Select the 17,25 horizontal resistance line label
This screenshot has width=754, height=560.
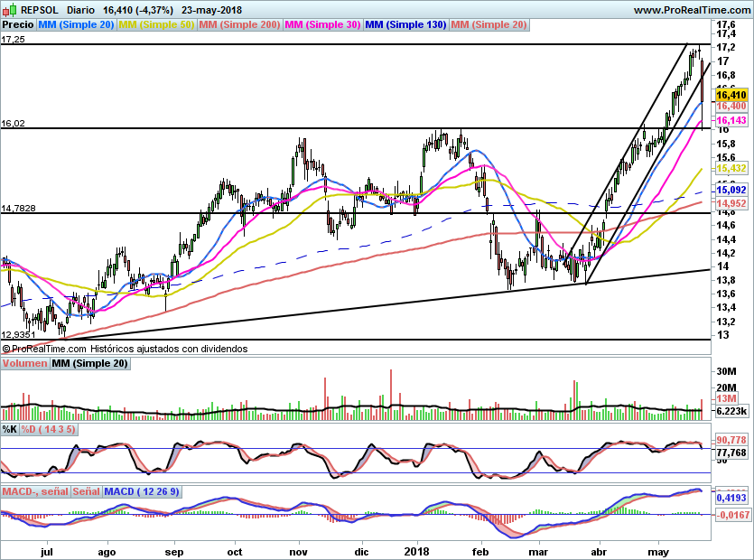14,40
